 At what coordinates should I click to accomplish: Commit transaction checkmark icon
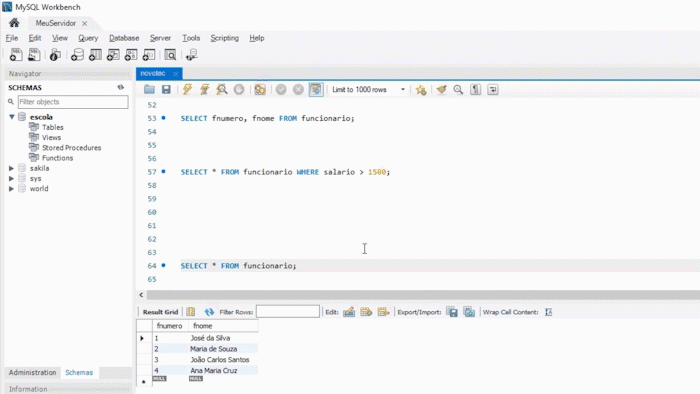[281, 89]
